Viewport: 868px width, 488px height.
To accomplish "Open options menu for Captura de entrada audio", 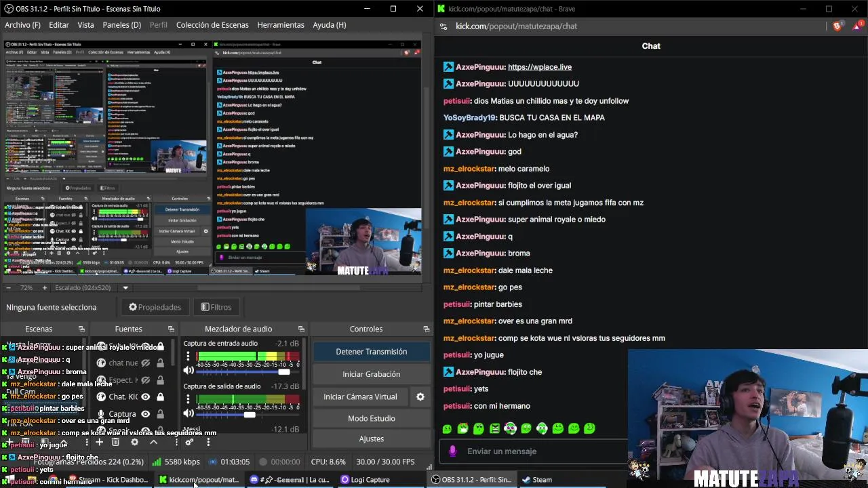I will (x=188, y=357).
